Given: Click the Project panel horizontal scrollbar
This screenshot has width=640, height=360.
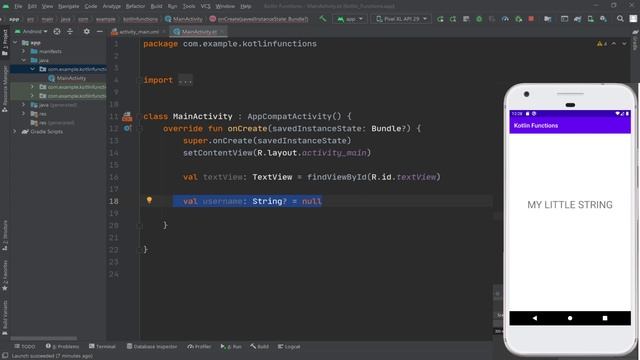Looking at the screenshot, I should (x=44, y=338).
